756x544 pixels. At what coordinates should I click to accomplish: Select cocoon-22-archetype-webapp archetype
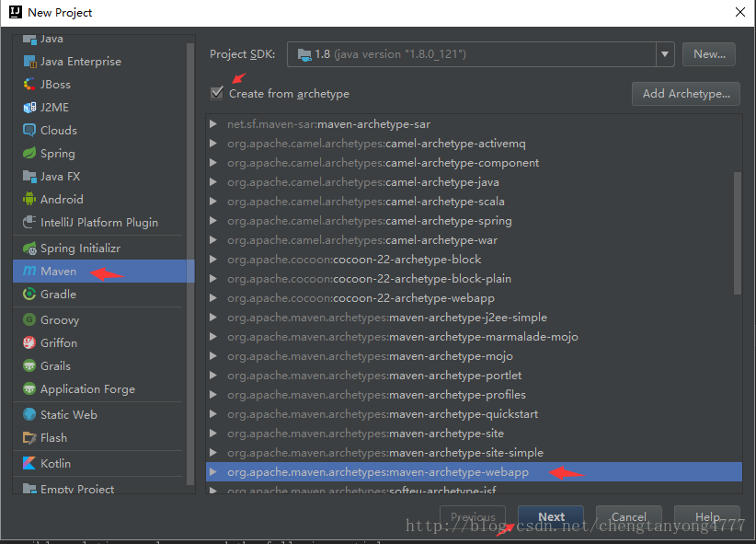tap(474, 298)
